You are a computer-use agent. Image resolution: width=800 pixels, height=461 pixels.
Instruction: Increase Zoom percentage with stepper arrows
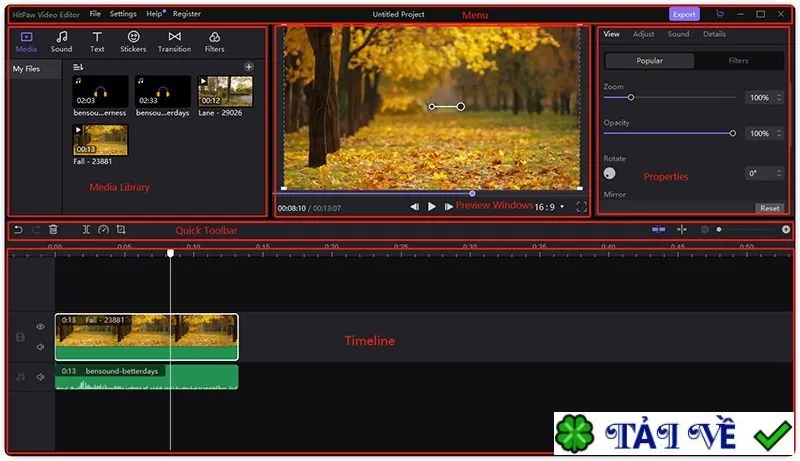(x=779, y=95)
